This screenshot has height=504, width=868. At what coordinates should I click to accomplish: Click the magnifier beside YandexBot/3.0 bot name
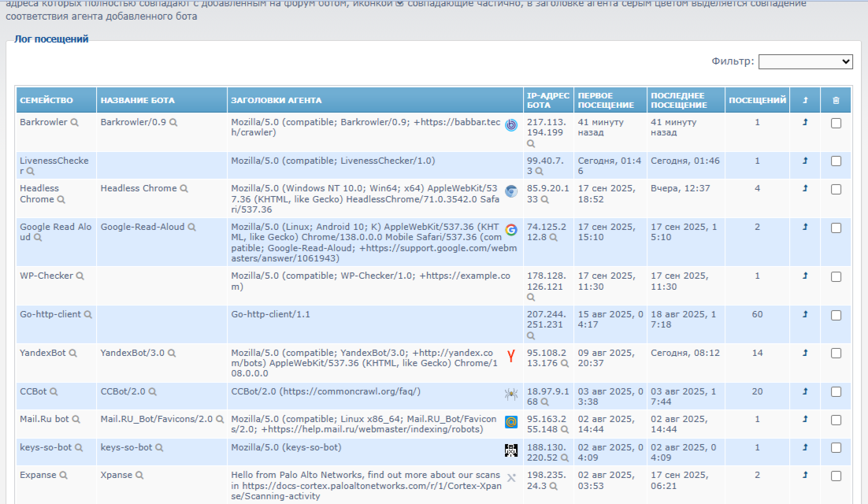[171, 354]
